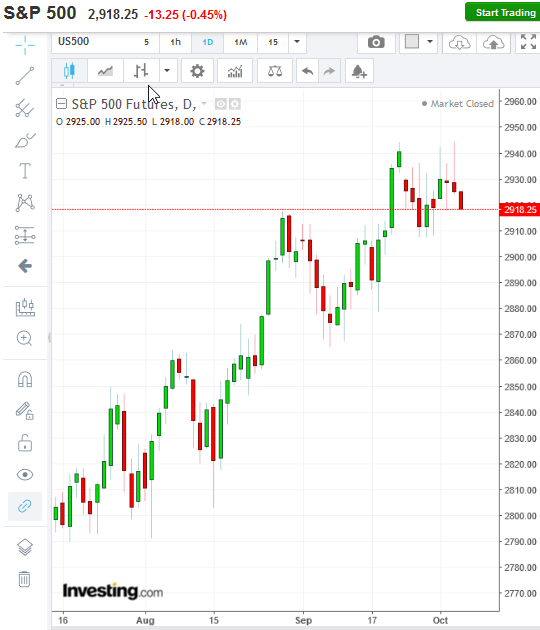Viewport: 540px width, 630px height.
Task: Select the 1M interval
Action: tap(241, 42)
